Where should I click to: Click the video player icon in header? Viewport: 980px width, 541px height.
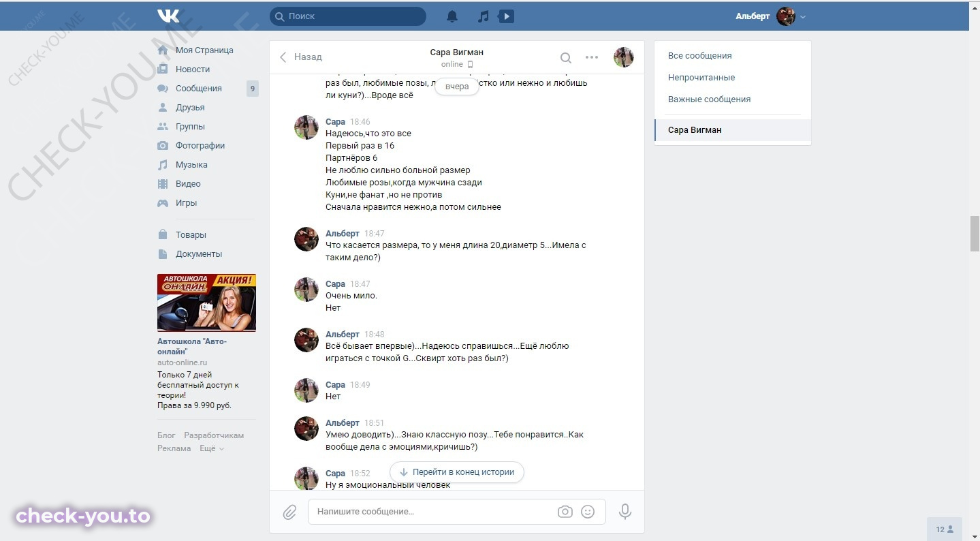point(506,16)
